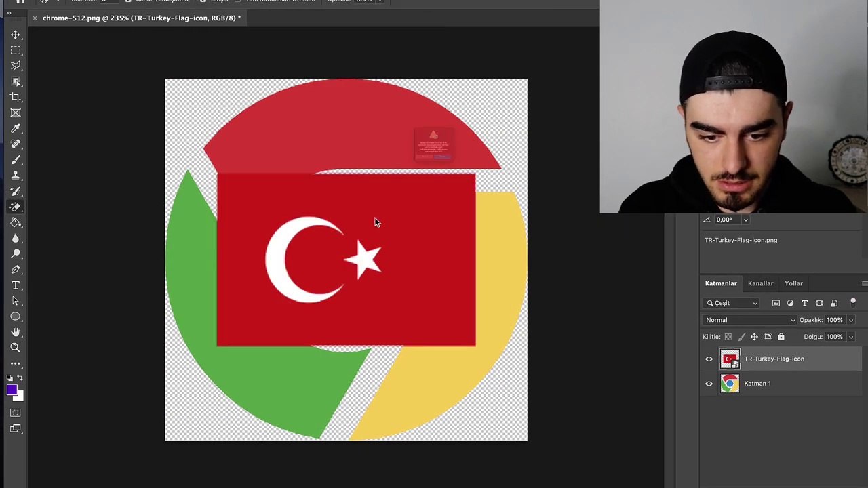
Task: Select the Frame tool
Action: point(16,113)
